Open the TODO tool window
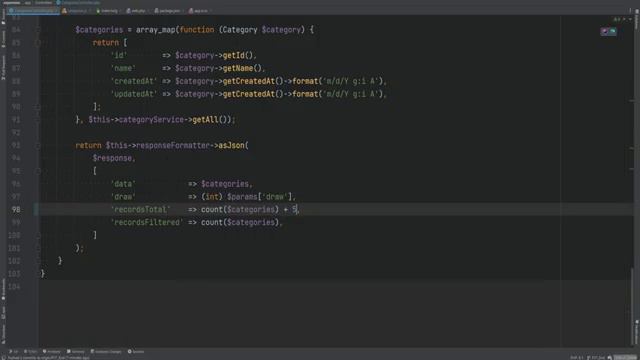This screenshot has height=360, width=640. [x=31, y=351]
